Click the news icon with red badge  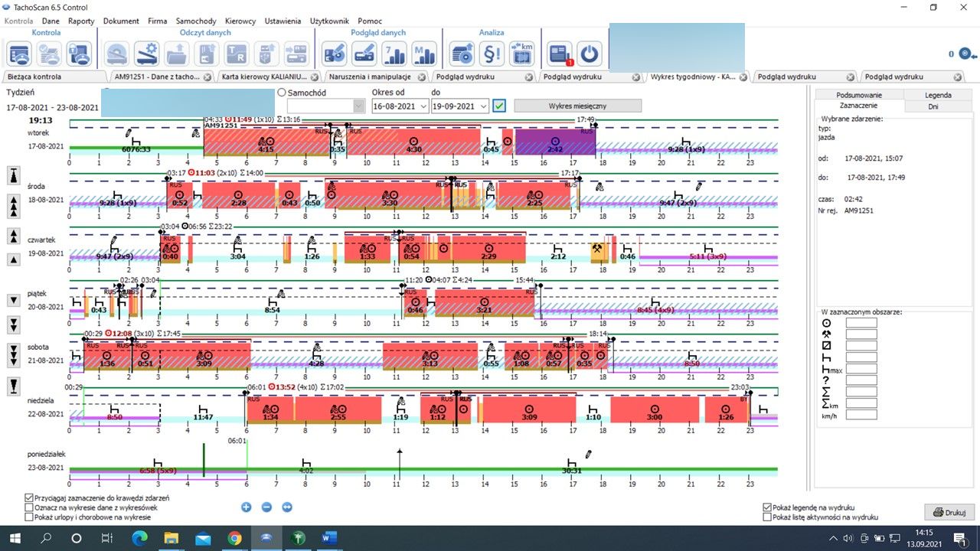[x=560, y=54]
